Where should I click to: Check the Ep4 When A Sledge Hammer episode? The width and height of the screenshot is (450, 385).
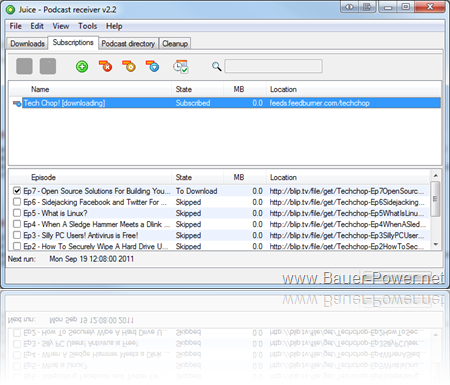17,224
